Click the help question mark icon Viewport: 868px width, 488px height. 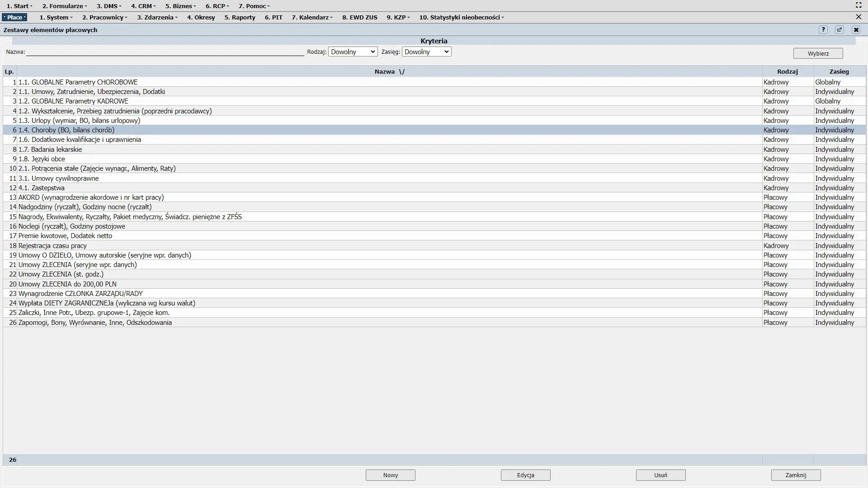[x=823, y=30]
